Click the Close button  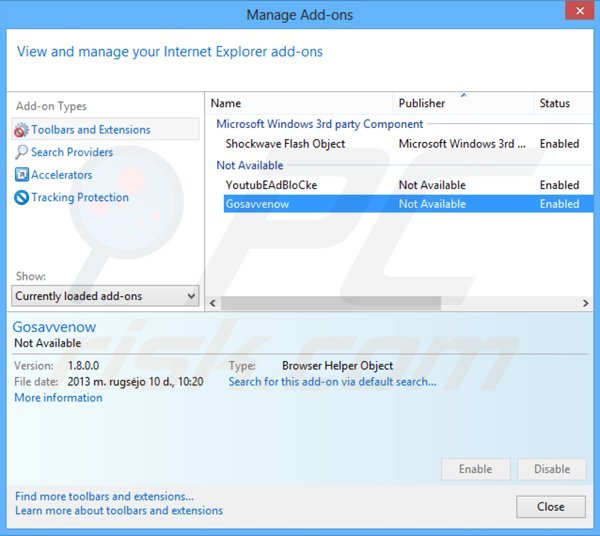pyautogui.click(x=551, y=507)
